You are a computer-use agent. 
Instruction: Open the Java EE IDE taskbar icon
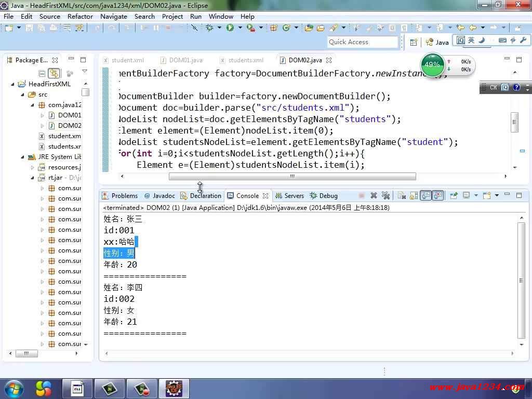(174, 389)
